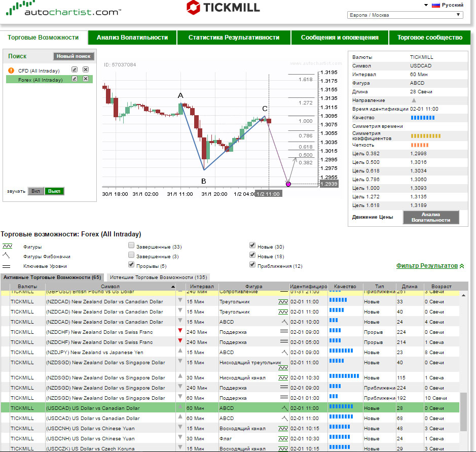This screenshot has height=452, width=476.
Task: Click red down arrow in NZDCHF 09:00 row
Action: pyautogui.click(x=180, y=331)
